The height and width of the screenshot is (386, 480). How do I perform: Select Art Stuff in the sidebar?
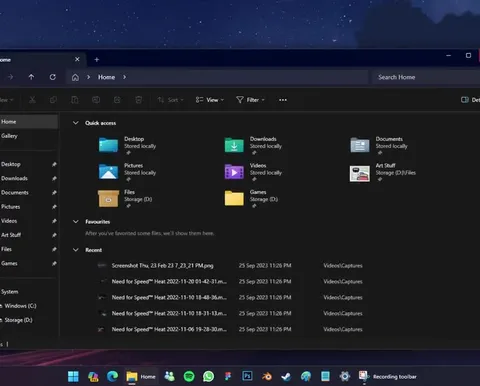29,235
